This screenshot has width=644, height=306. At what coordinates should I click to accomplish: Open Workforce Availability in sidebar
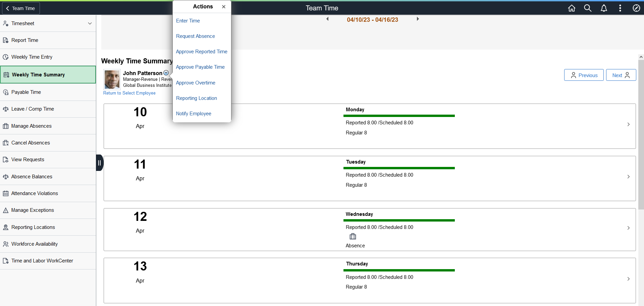[48, 244]
